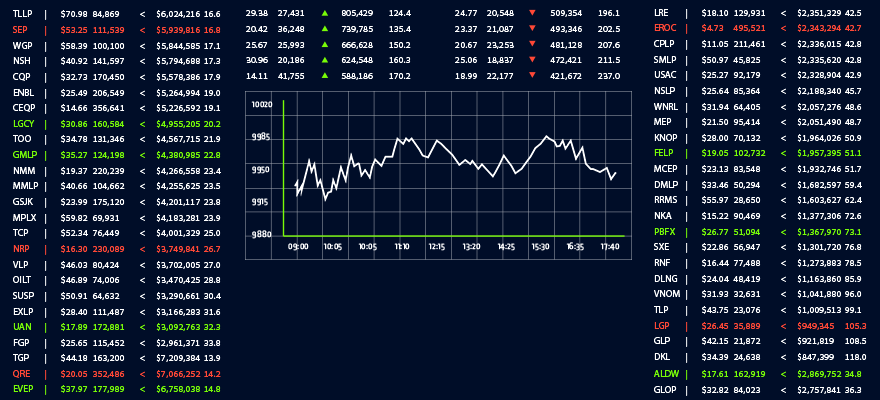Select the red down arrow next to 493,346

click(531, 29)
